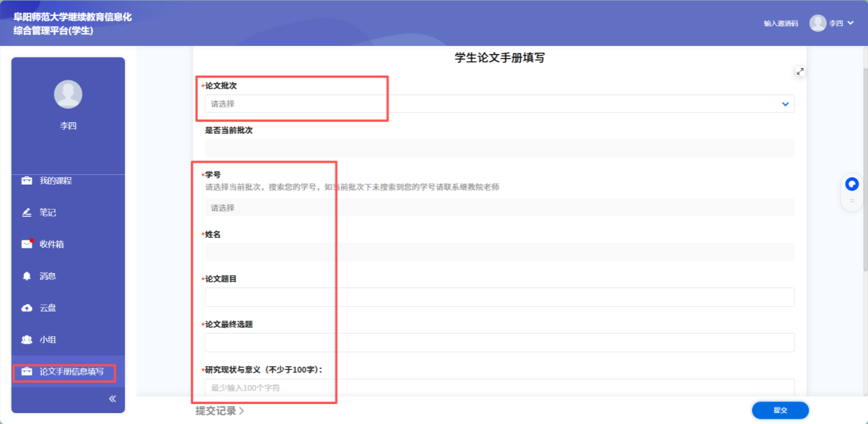The width and height of the screenshot is (868, 424).
Task: Select 论文手册信息填写 in the sidebar menu
Action: 71,372
